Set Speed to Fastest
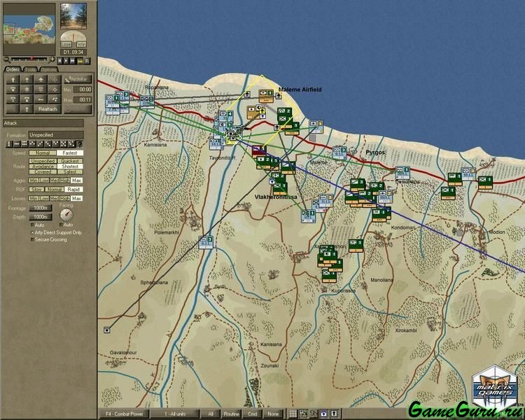 click(70, 153)
